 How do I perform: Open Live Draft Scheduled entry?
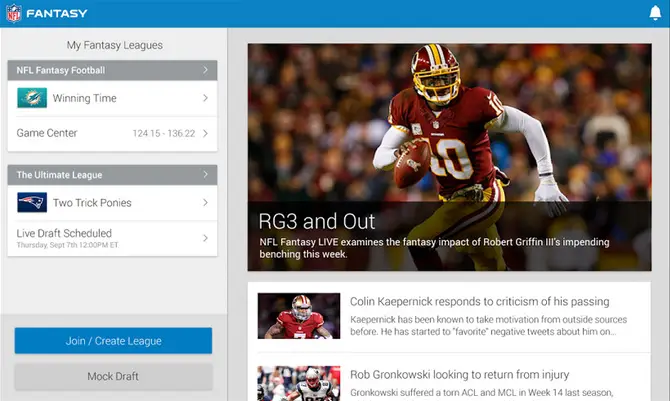coord(64,233)
